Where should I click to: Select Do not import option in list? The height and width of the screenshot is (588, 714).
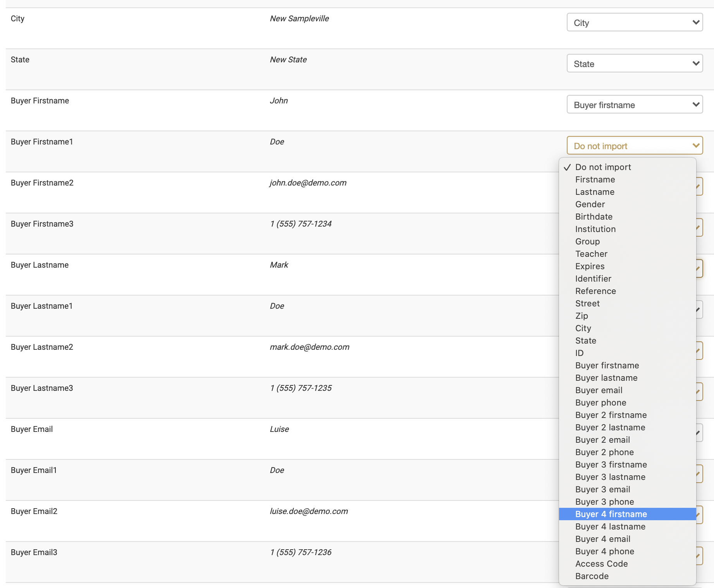(628, 167)
